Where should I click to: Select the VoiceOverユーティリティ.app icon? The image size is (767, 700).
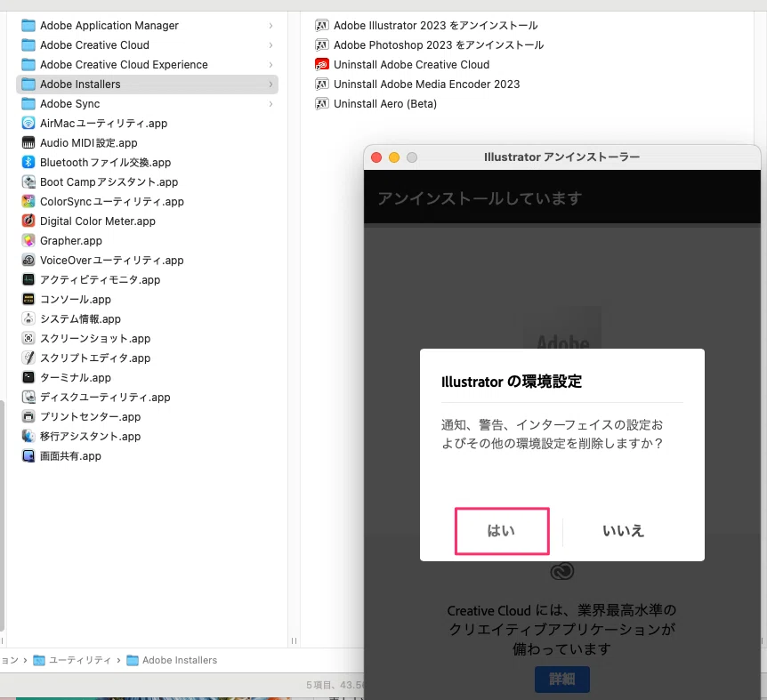click(28, 260)
